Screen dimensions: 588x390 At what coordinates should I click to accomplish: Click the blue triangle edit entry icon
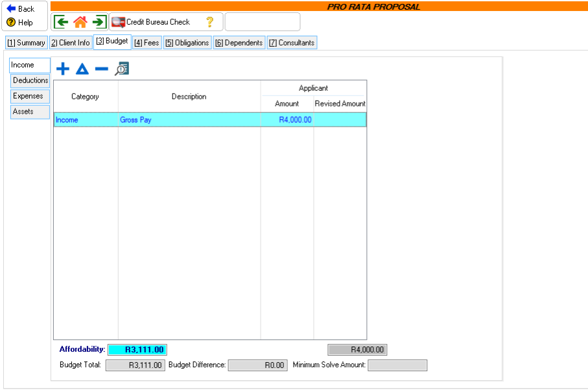(x=82, y=69)
